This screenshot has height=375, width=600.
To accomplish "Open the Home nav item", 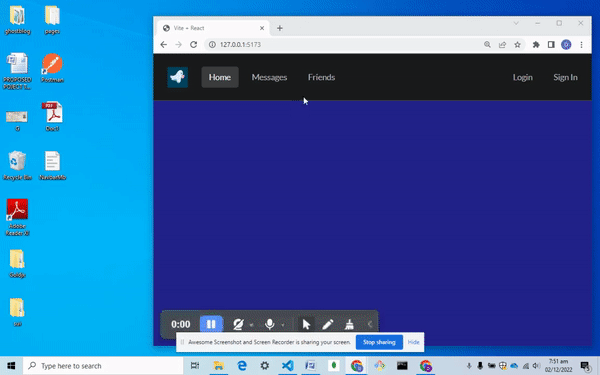I will pyautogui.click(x=220, y=77).
